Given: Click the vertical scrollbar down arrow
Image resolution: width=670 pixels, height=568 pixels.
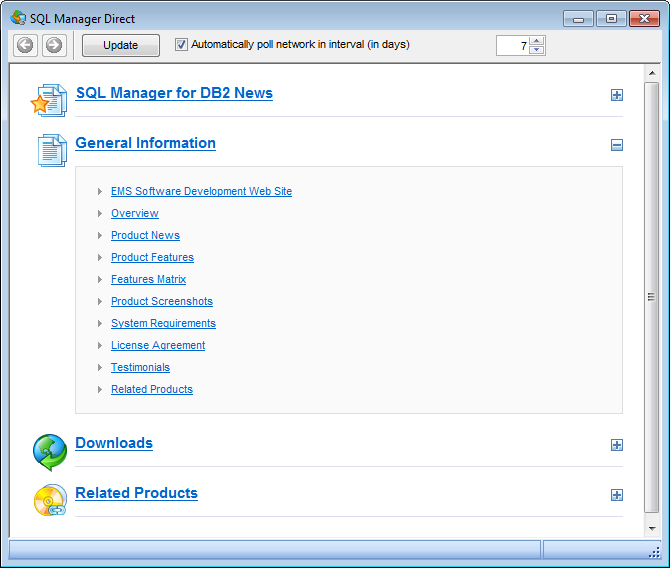Looking at the screenshot, I should [652, 529].
